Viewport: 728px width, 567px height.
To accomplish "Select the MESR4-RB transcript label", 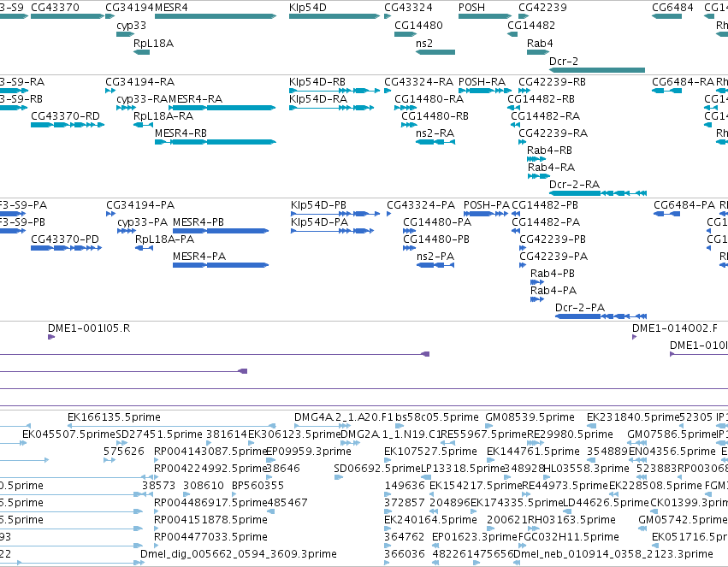I will pos(181,133).
